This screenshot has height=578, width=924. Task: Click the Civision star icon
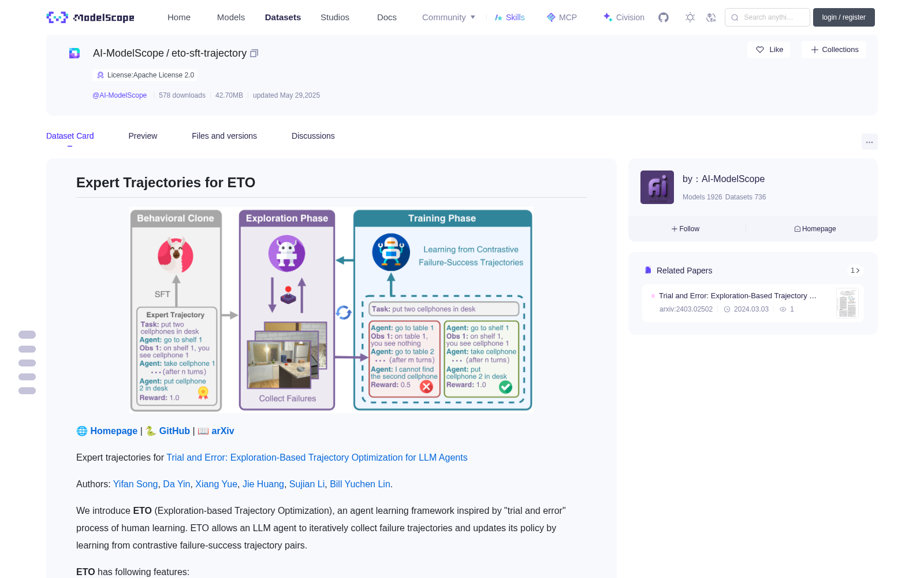[x=608, y=17]
